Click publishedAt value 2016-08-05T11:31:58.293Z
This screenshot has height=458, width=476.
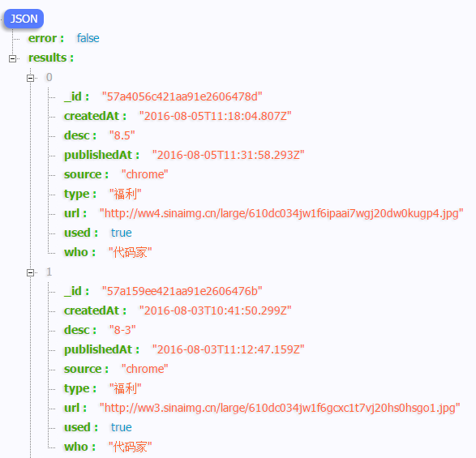[229, 155]
